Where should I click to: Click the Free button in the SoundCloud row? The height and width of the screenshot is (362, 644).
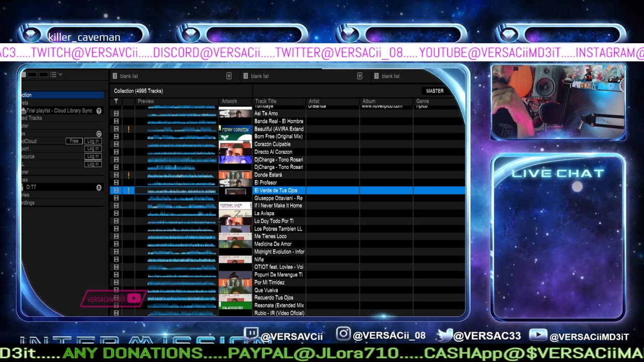click(x=74, y=141)
